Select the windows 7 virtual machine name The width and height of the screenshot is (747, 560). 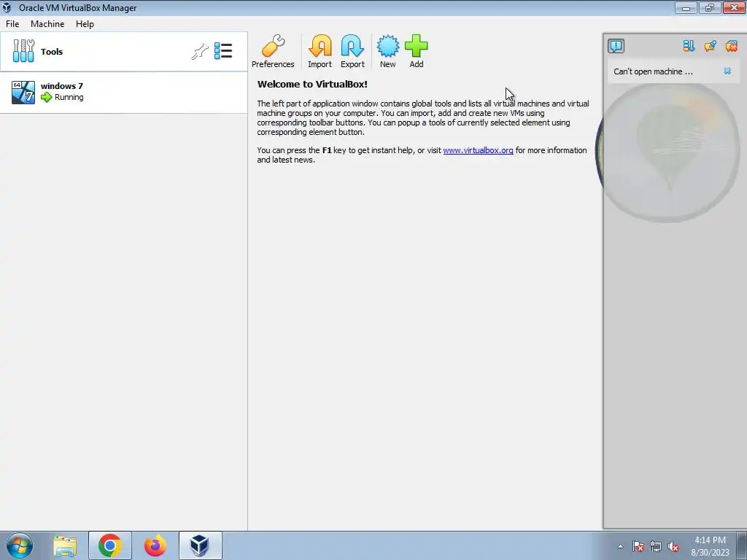(x=62, y=86)
